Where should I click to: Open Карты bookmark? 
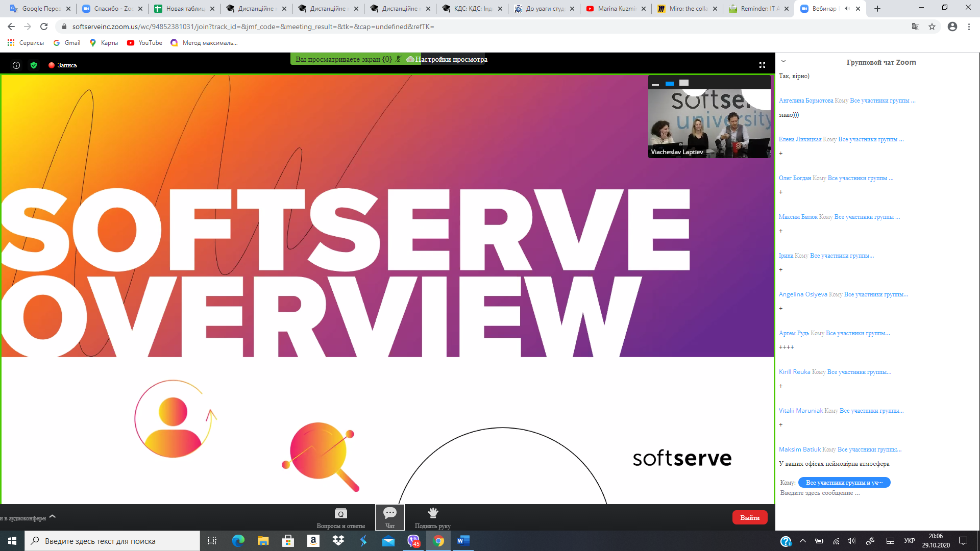[104, 43]
